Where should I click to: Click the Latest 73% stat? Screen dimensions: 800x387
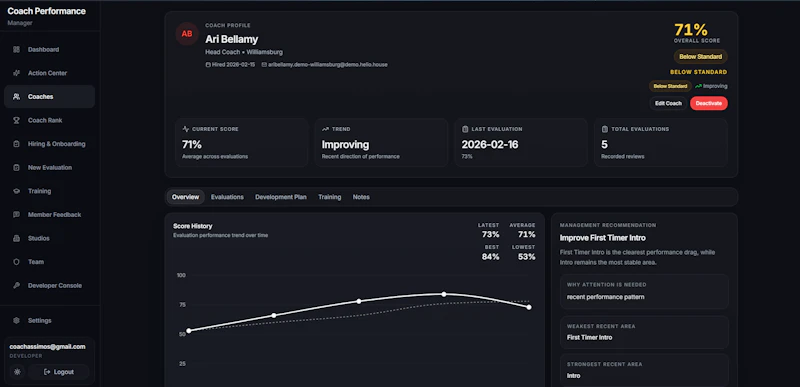tap(489, 230)
